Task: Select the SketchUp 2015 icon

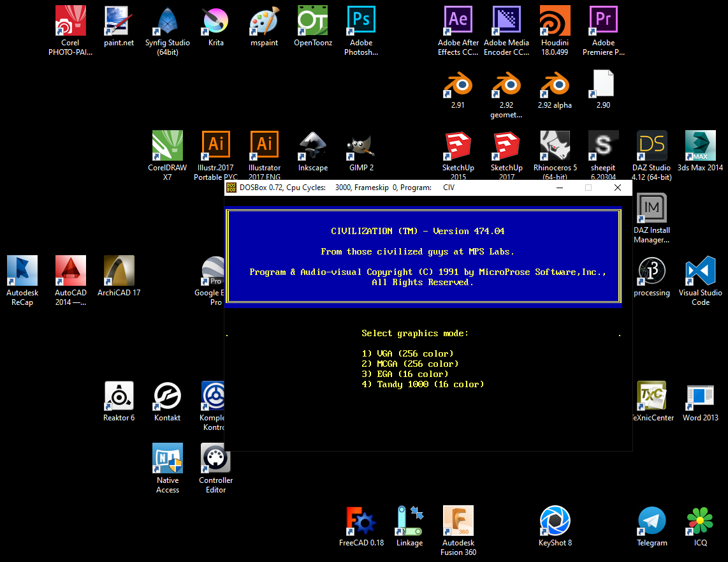Action: 458,146
